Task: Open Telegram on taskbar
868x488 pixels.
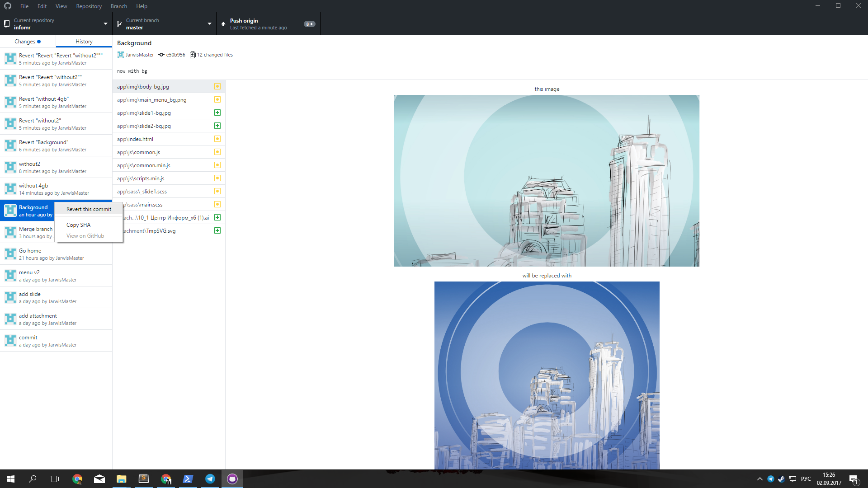Action: [210, 479]
